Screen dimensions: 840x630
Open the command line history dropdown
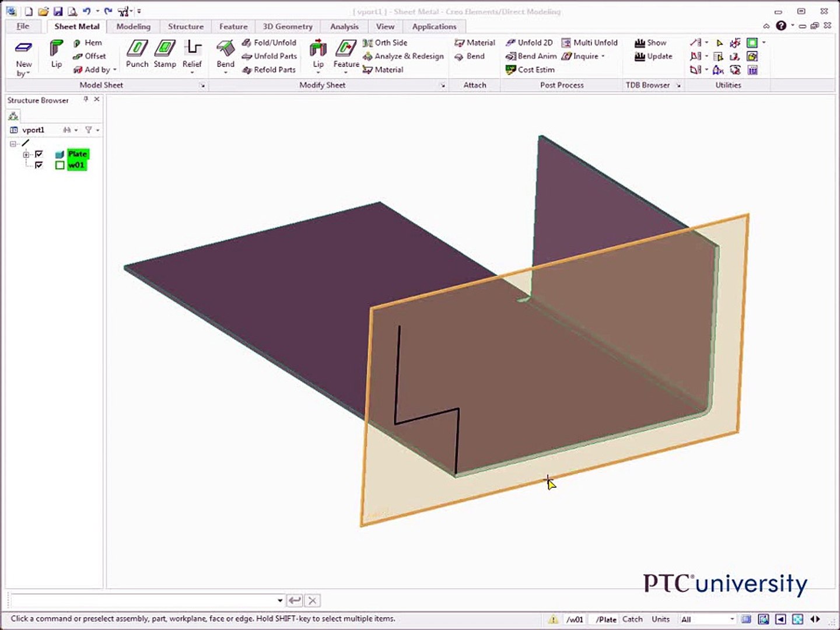pyautogui.click(x=280, y=600)
